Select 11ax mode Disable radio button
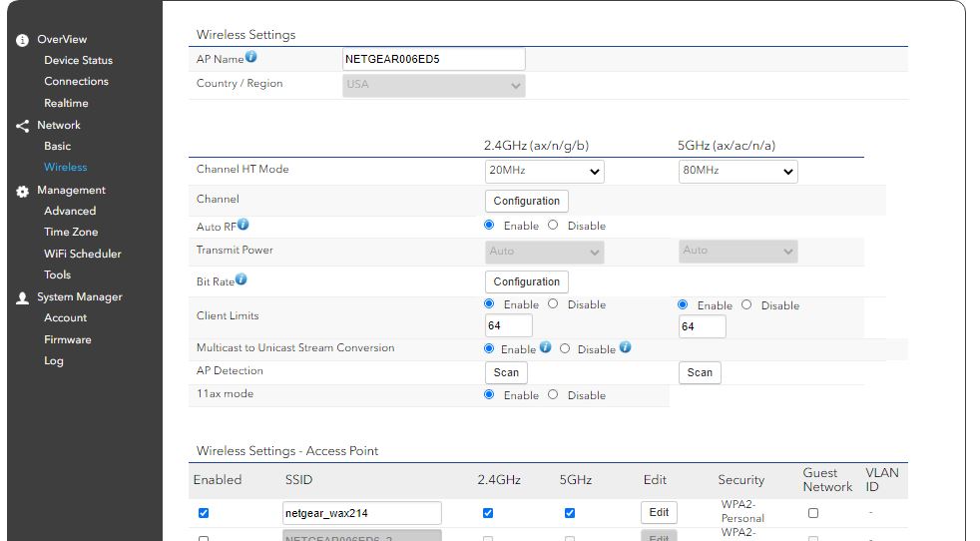The height and width of the screenshot is (541, 980). [553, 394]
